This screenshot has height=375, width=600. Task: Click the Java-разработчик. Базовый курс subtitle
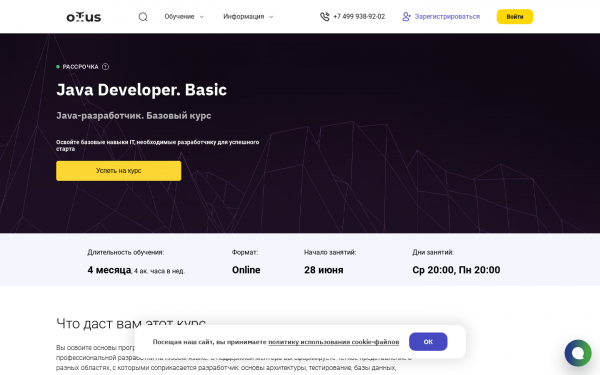click(x=134, y=116)
